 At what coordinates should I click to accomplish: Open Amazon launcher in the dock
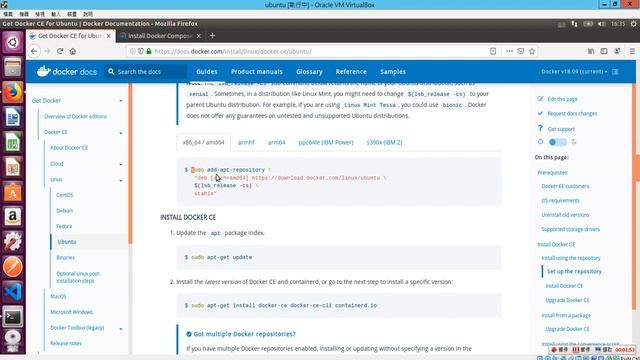[13, 217]
